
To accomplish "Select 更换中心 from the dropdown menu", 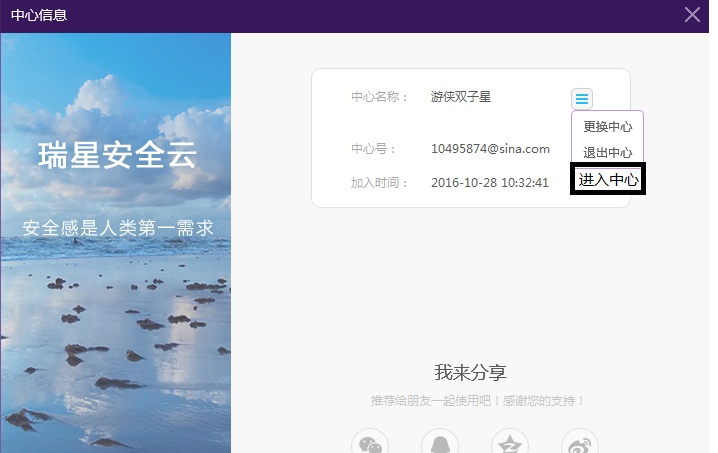I will click(607, 126).
